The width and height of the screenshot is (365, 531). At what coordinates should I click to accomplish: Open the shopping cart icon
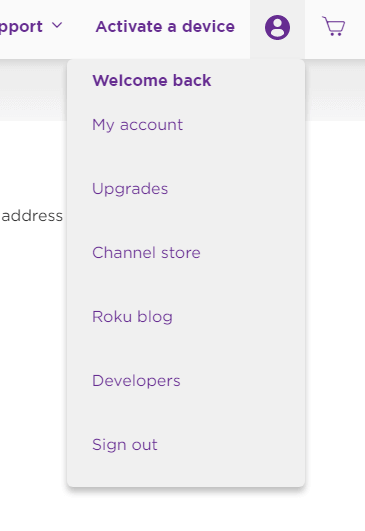pyautogui.click(x=334, y=26)
